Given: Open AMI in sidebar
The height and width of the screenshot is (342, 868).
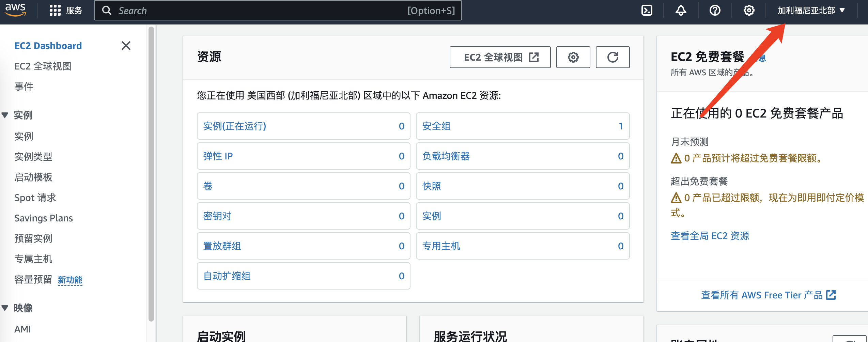Looking at the screenshot, I should coord(22,329).
